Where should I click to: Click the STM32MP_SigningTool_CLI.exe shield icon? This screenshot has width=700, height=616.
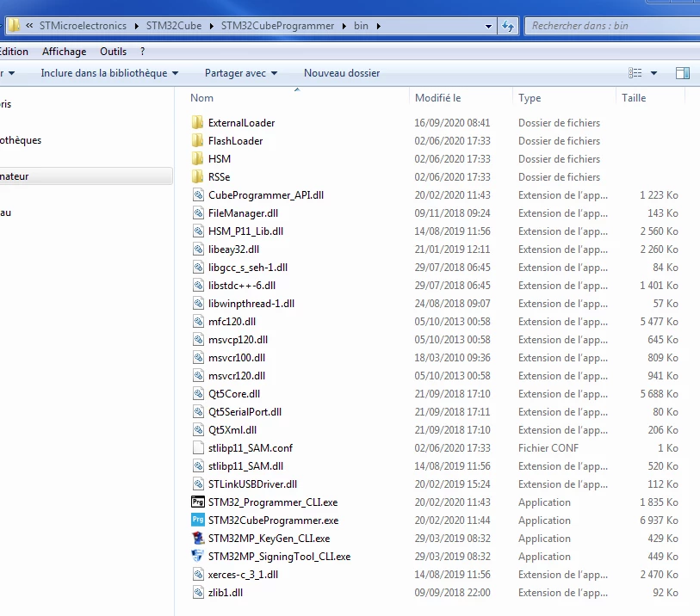pyautogui.click(x=197, y=557)
